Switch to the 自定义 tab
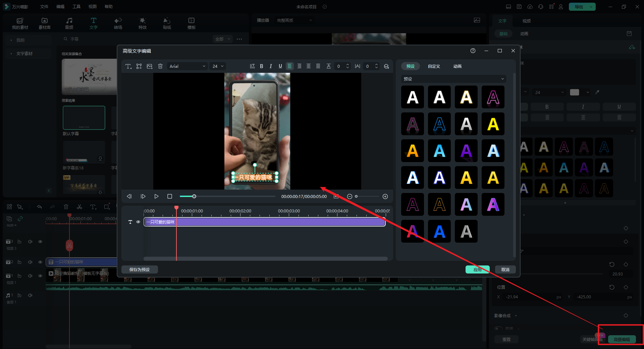Viewport: 644px width, 349px height. (434, 66)
